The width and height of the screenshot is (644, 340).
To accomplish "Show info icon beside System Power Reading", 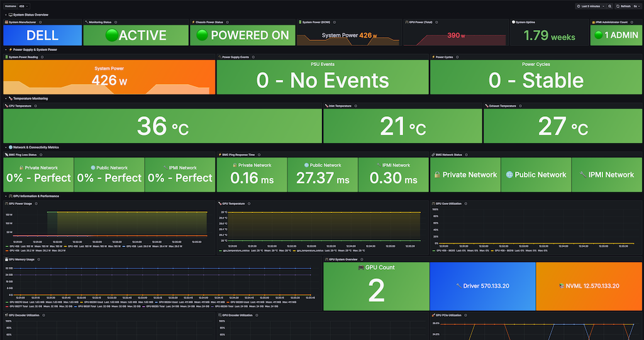I will [42, 57].
